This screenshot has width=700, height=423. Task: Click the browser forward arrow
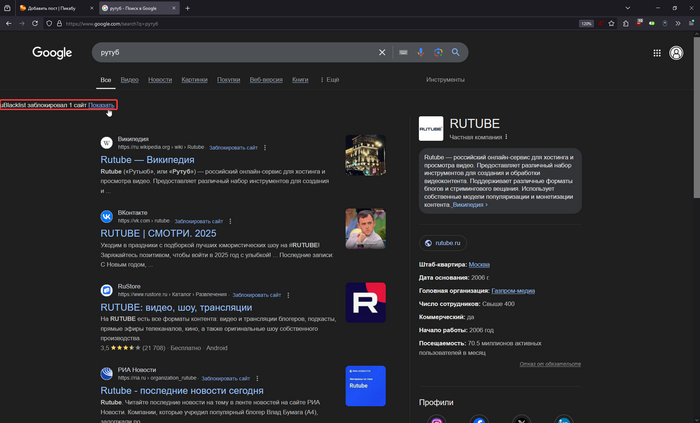(x=21, y=23)
